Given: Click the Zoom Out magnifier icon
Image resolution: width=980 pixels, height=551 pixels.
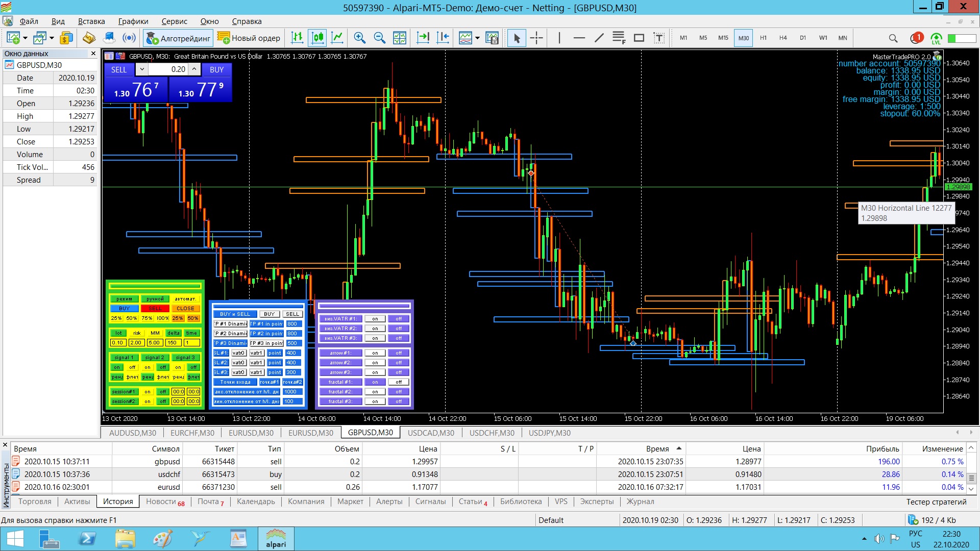Looking at the screenshot, I should coord(379,38).
